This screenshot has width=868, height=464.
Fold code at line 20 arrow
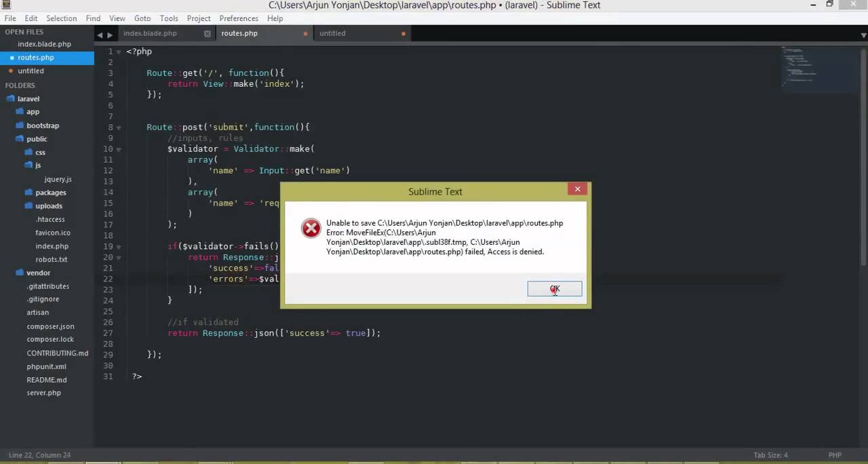pos(119,258)
